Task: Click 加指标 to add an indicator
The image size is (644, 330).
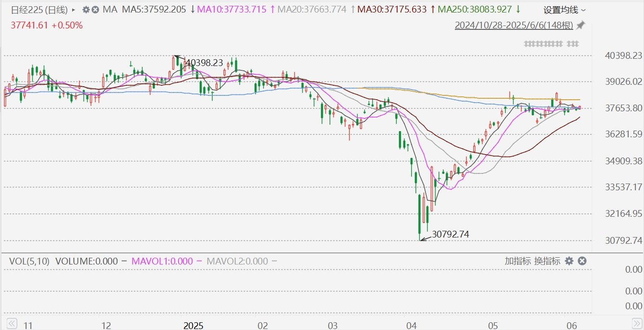Action: (x=518, y=261)
